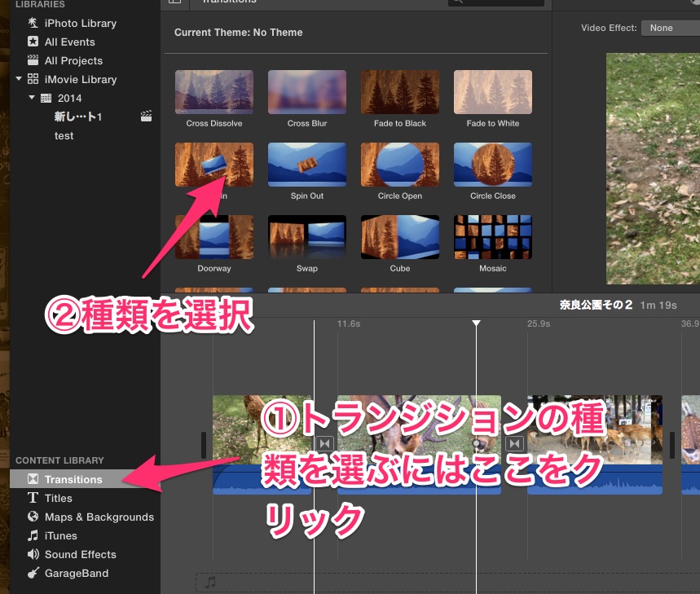Click the transition marker between the first two clips
This screenshot has width=700, height=594.
click(326, 442)
